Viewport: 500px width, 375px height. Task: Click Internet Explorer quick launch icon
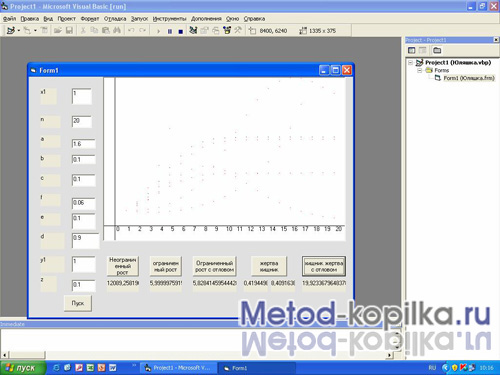coord(56,368)
